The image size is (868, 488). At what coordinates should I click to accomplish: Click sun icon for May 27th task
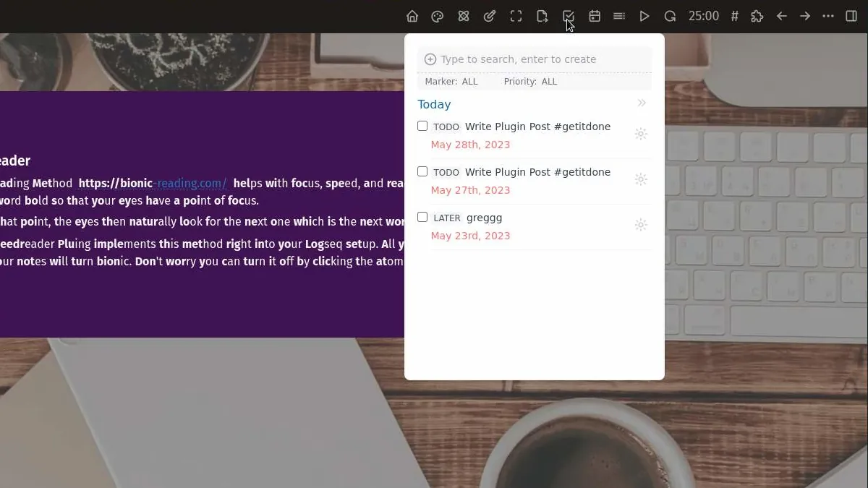tap(641, 179)
